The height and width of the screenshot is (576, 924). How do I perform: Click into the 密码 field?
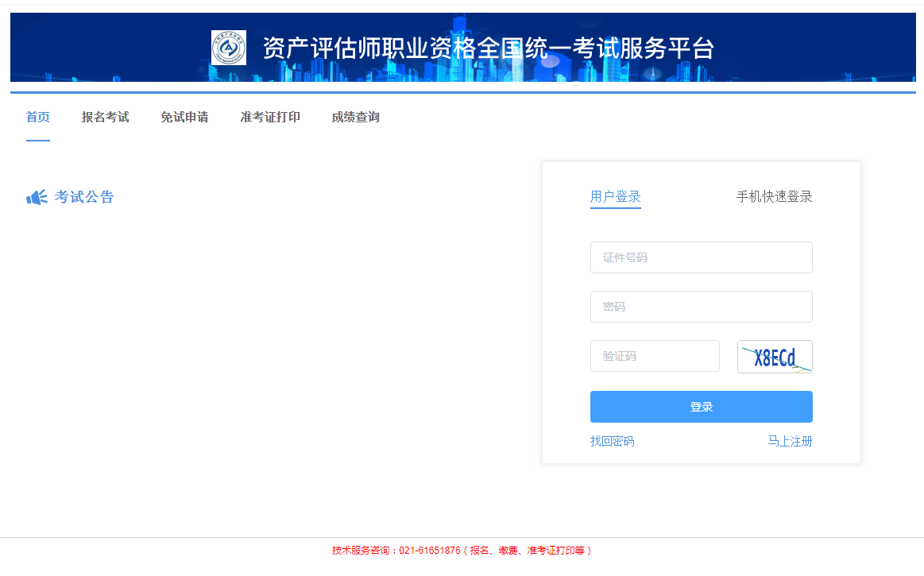(701, 307)
